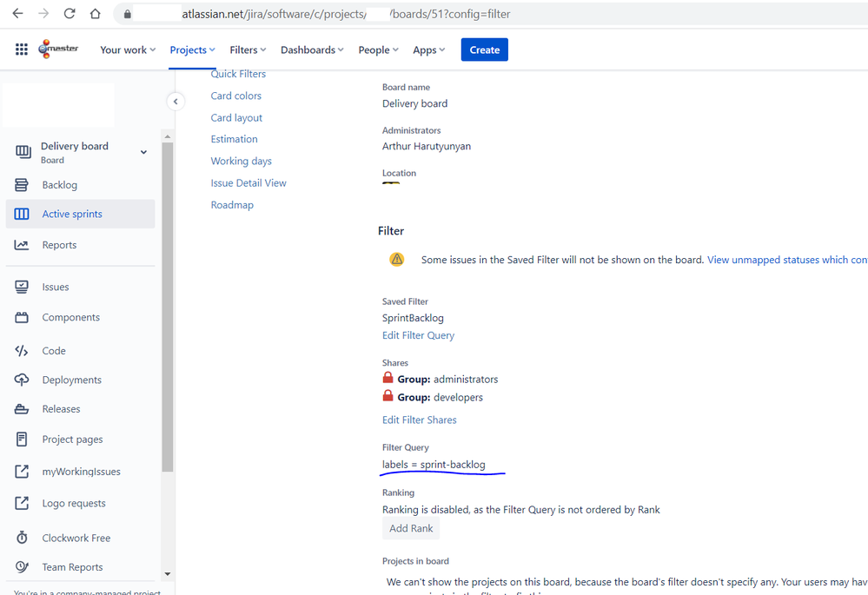Open Estimation settings

pos(235,139)
